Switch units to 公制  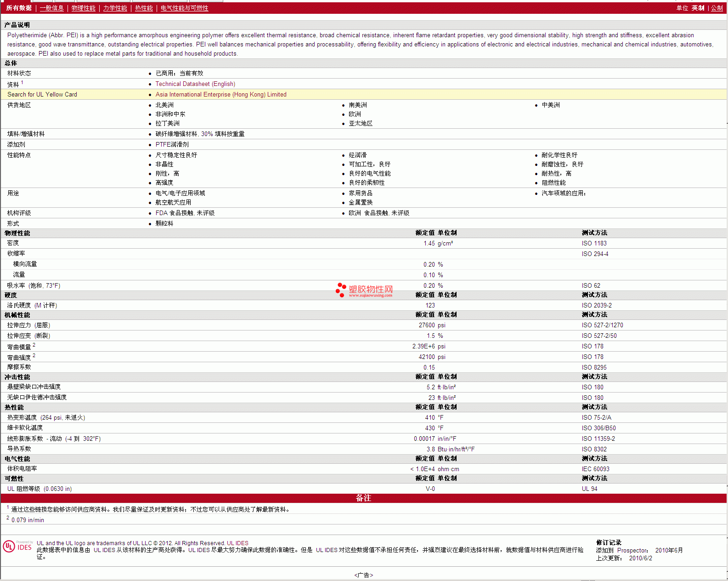tap(717, 8)
